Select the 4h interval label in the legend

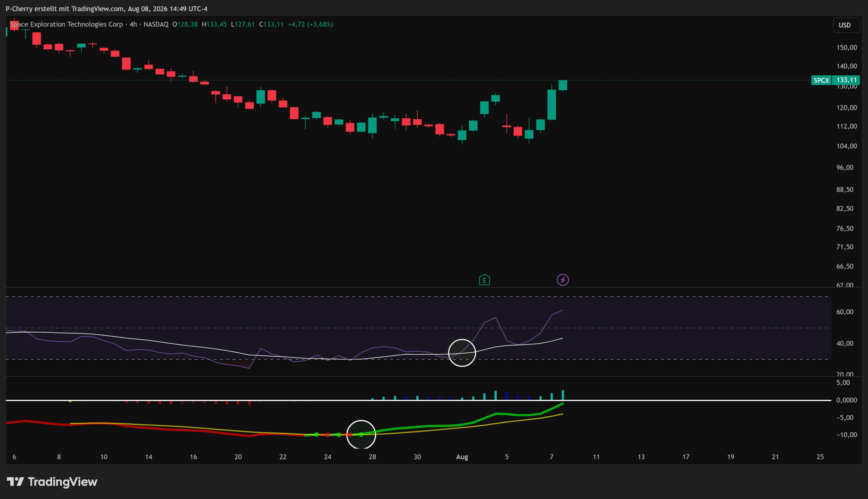click(133, 24)
